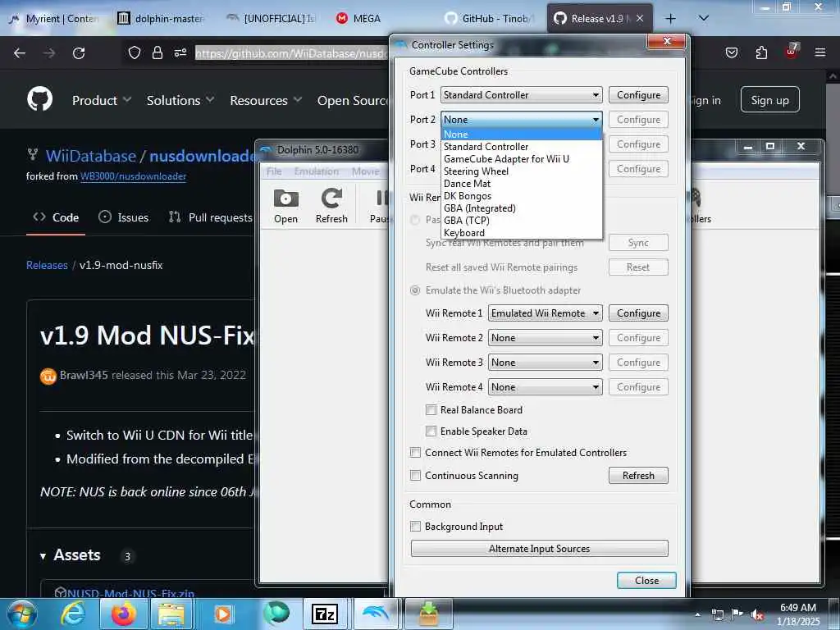Open Alternate Input Sources

click(539, 549)
